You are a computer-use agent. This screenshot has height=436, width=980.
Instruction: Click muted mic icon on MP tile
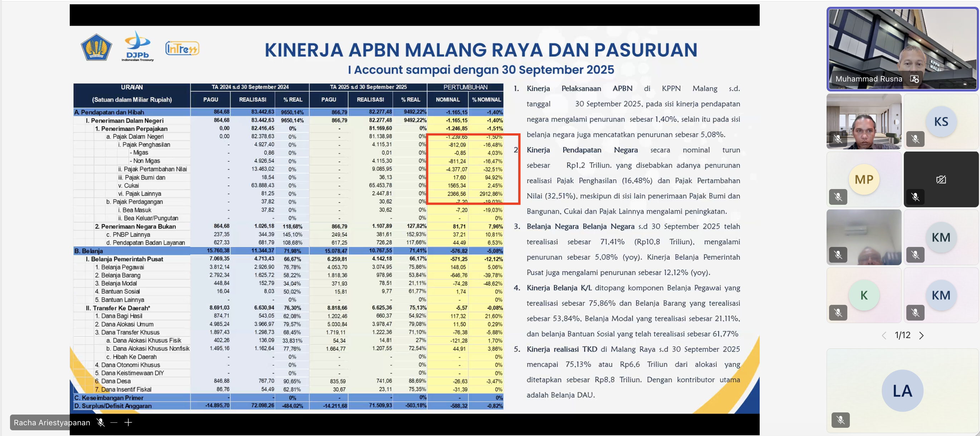point(838,197)
